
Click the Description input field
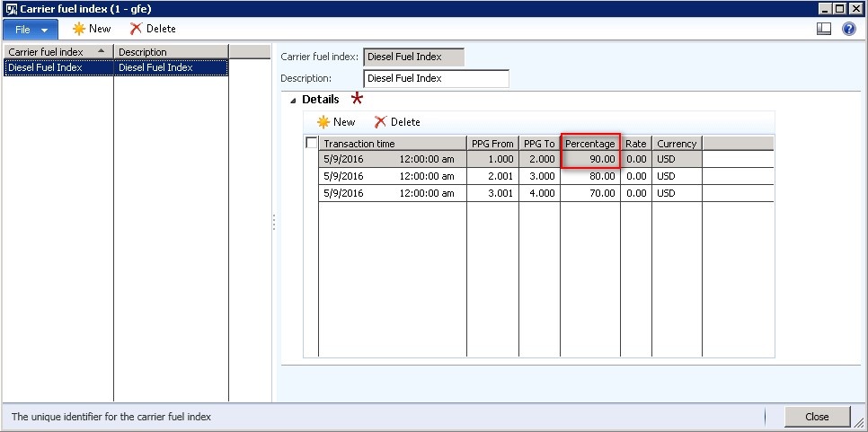(436, 78)
